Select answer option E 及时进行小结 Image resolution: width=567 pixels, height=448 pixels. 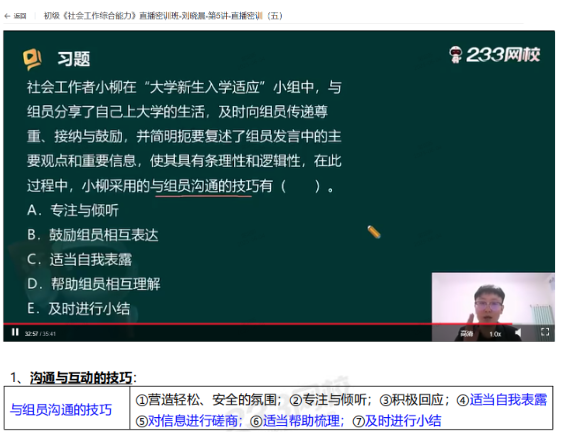click(78, 308)
